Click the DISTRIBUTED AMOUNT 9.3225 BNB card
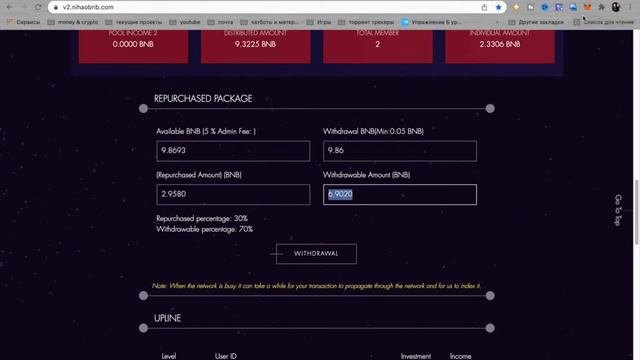Viewport: 640px width, 360px height. tap(256, 46)
